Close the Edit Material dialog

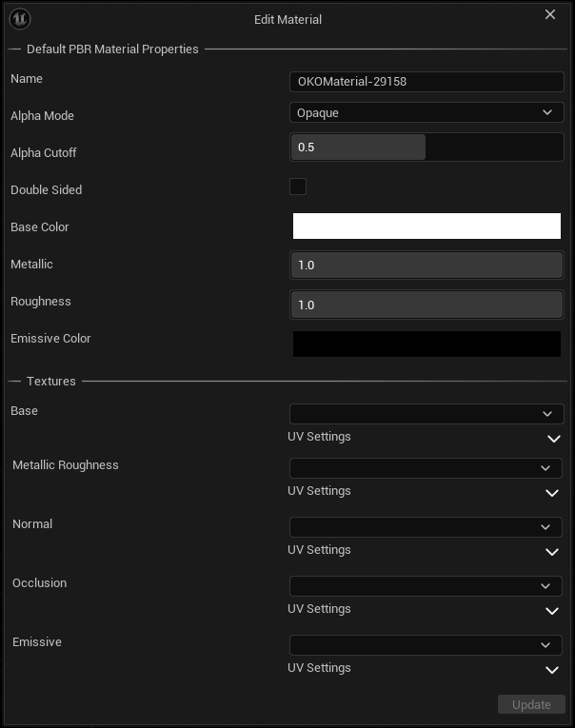[550, 14]
